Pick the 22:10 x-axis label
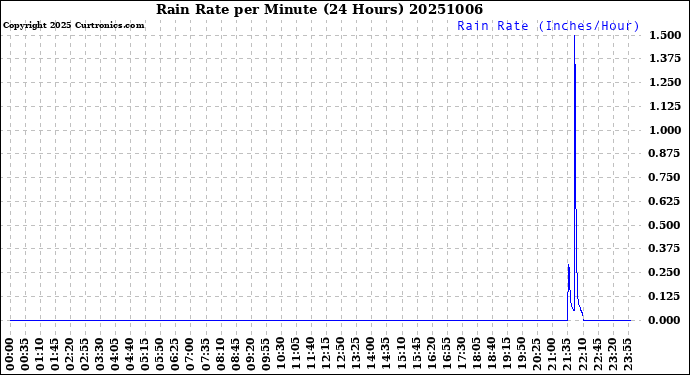This screenshot has height=375, width=690. 582,355
